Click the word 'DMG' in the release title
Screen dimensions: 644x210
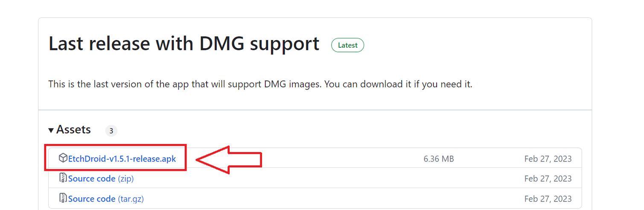click(221, 44)
